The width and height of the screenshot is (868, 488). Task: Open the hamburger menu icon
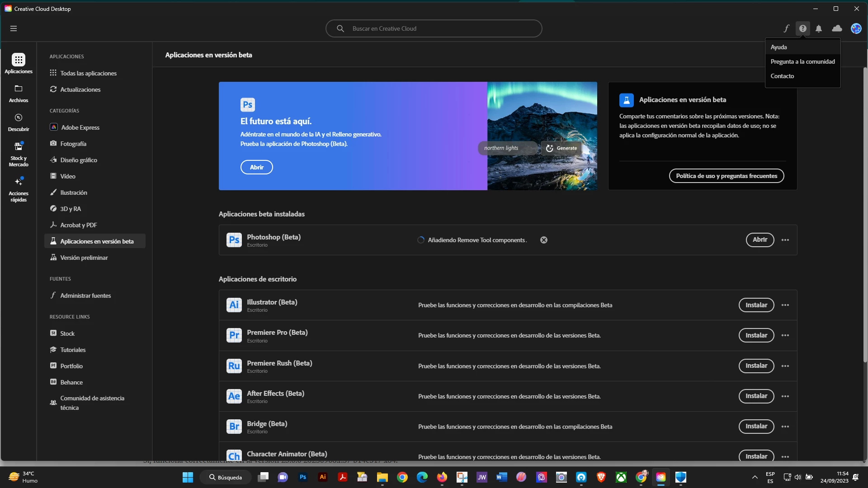(14, 28)
